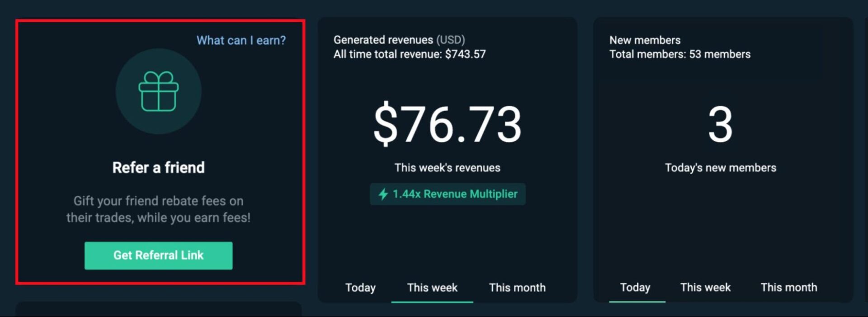Click the lightning bolt multiplier icon
This screenshot has width=868, height=317.
pyautogui.click(x=383, y=194)
